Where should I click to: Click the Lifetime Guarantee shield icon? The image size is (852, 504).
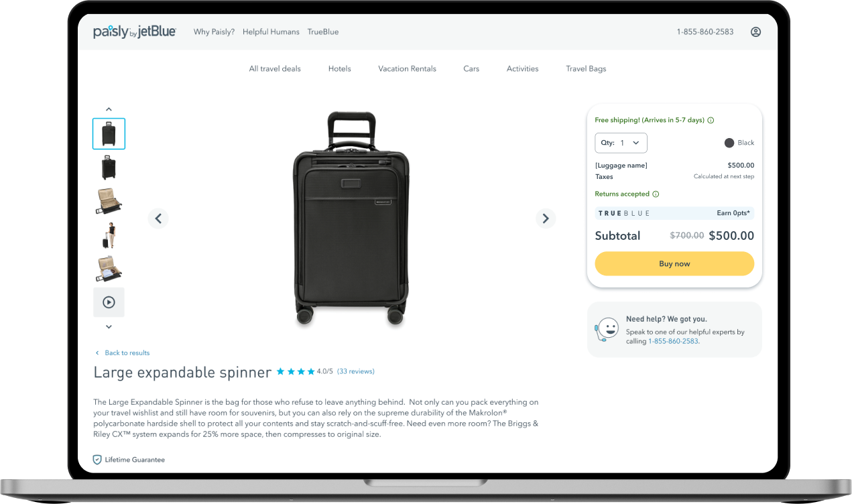(x=97, y=460)
